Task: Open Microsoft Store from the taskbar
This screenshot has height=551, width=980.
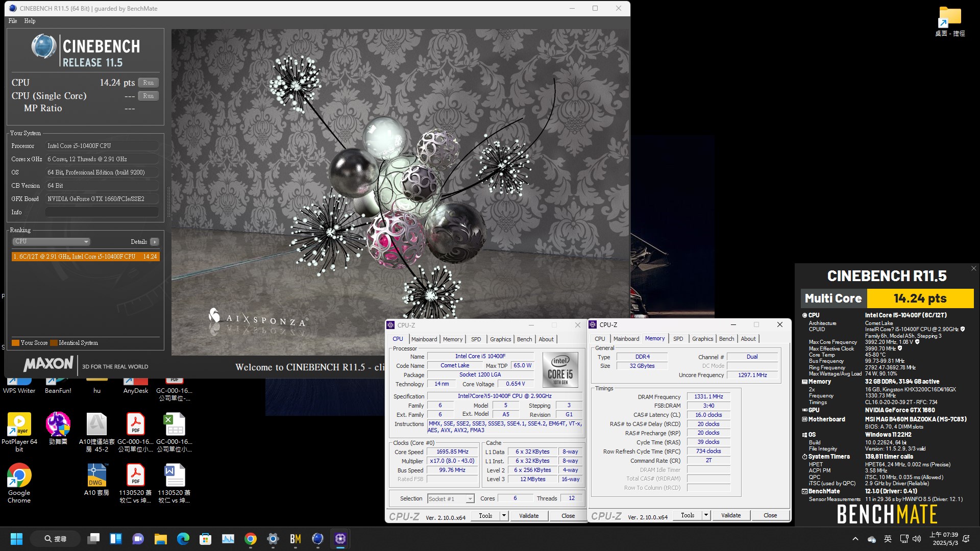Action: (206, 539)
